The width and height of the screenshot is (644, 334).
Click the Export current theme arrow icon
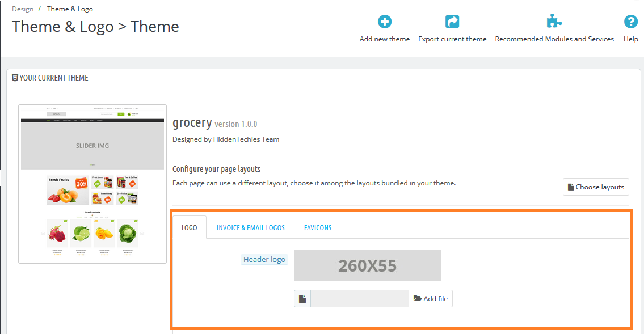452,22
